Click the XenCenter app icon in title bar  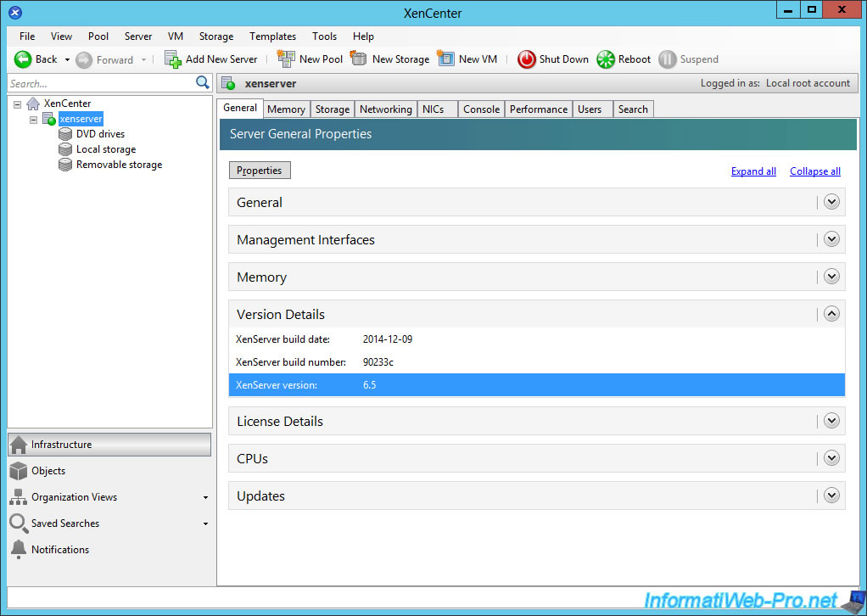click(x=15, y=12)
